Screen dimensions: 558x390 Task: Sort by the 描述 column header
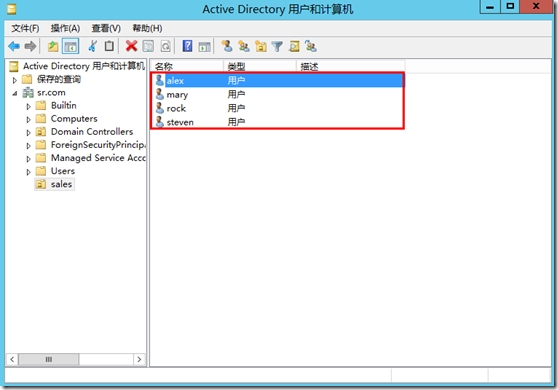pos(351,66)
